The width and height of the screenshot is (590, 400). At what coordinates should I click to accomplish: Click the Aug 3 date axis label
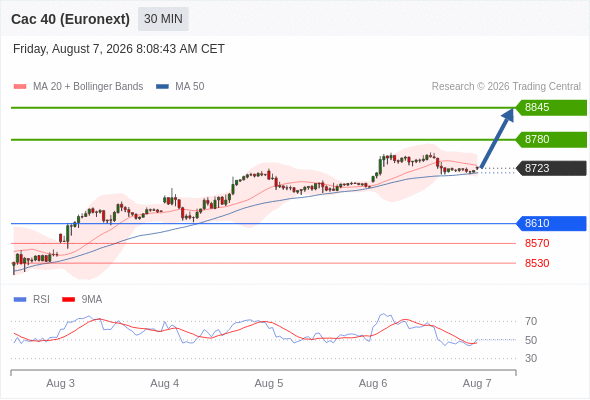[61, 383]
